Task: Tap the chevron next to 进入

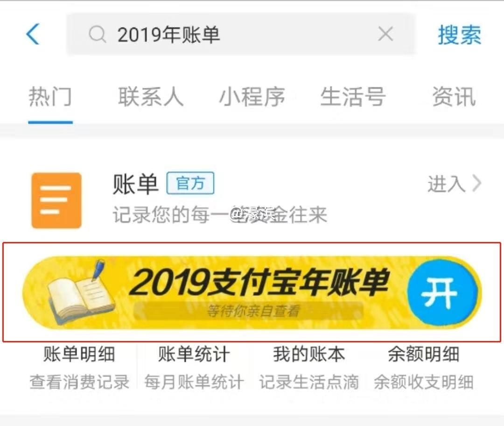Action: tap(476, 184)
